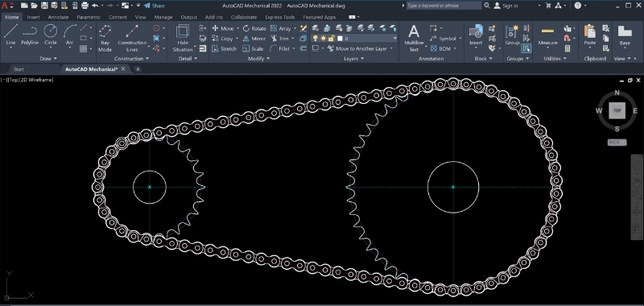The height and width of the screenshot is (306, 644).
Task: Click the TOP face of the ViewCube
Action: point(617,111)
